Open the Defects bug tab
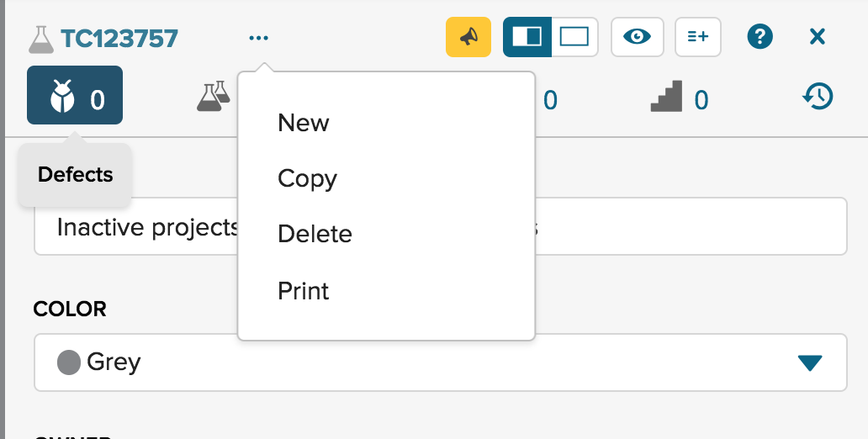Image resolution: width=868 pixels, height=439 pixels. click(x=75, y=97)
